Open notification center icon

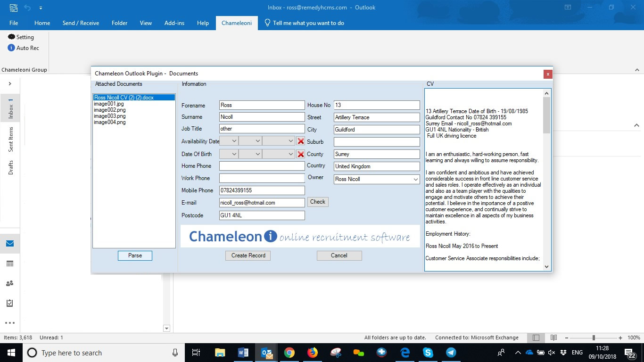click(x=629, y=353)
